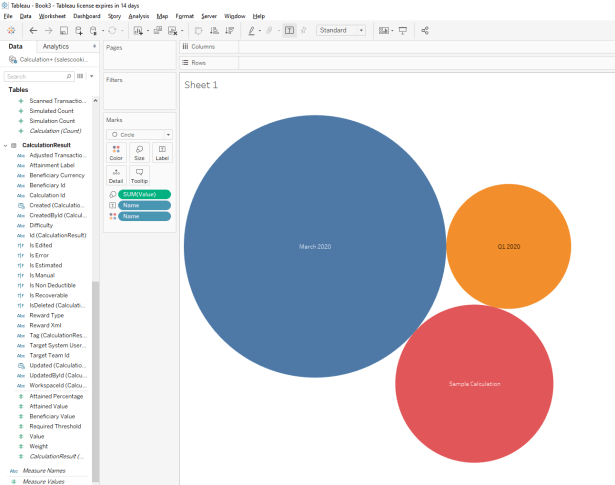Image resolution: width=615 pixels, height=485 pixels.
Task: Open the Color button on Marks card
Action: coord(116,152)
